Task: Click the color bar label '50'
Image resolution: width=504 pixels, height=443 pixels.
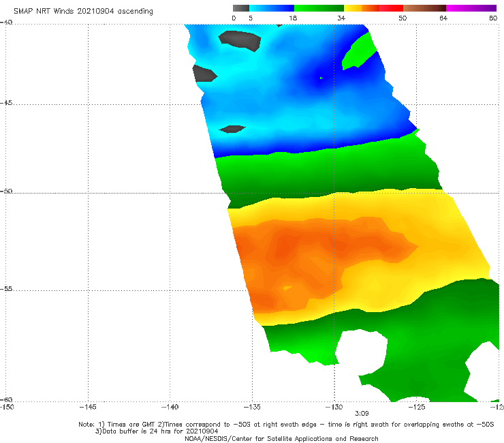Action: [x=403, y=18]
